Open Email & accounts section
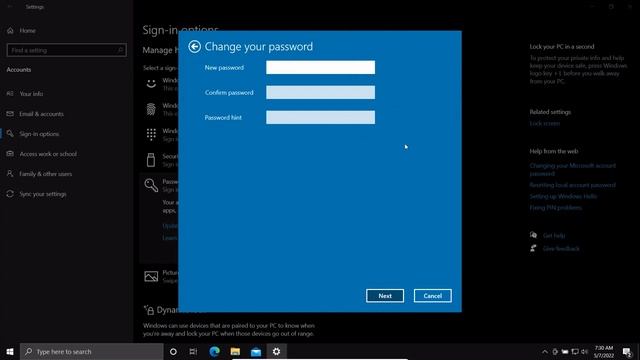The height and width of the screenshot is (360, 640). pos(41,114)
